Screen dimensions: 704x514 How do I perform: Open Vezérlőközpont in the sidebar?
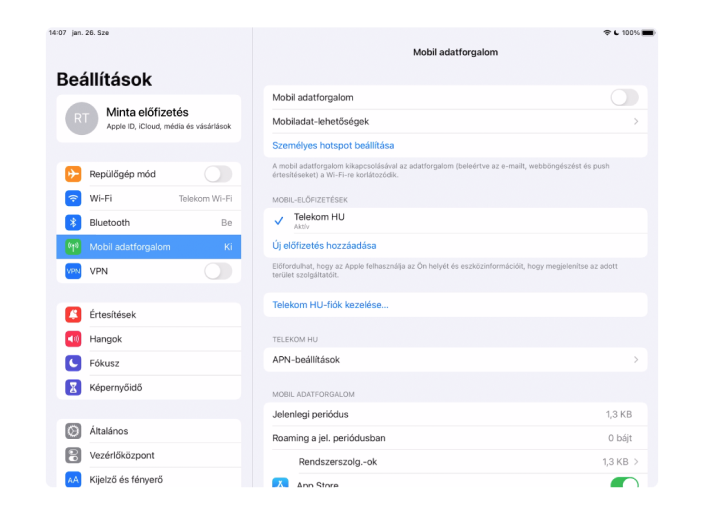coord(122,455)
